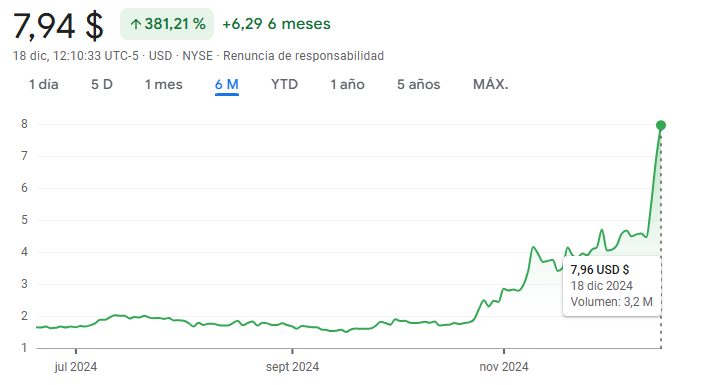Show the 1 año price history
This screenshot has width=701, height=385.
tap(347, 85)
